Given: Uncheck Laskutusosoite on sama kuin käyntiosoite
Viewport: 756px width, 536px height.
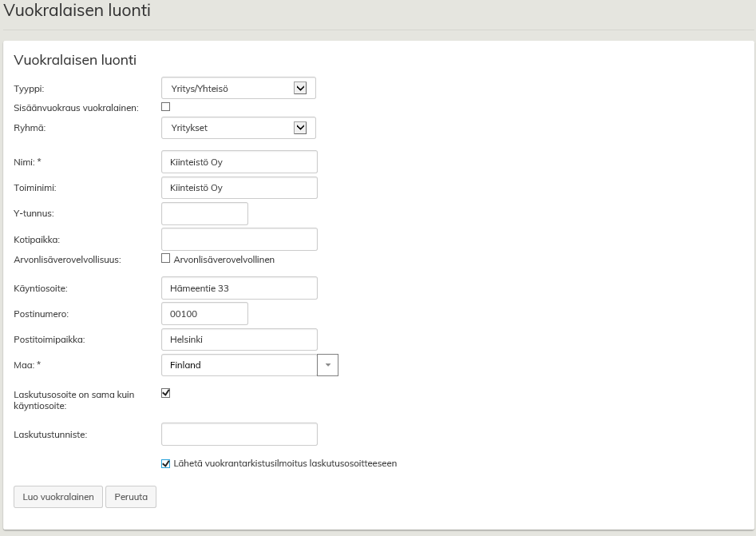Looking at the screenshot, I should click(x=166, y=393).
